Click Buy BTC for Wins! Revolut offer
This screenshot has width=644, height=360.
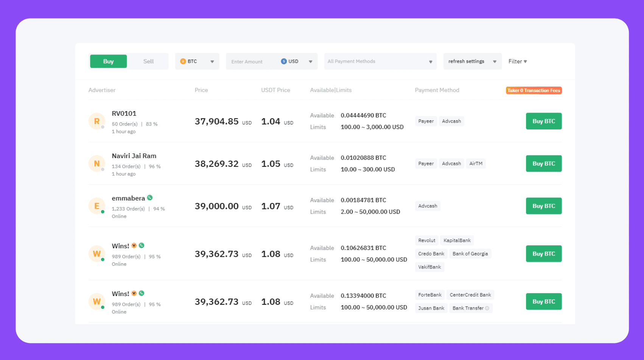click(x=544, y=254)
